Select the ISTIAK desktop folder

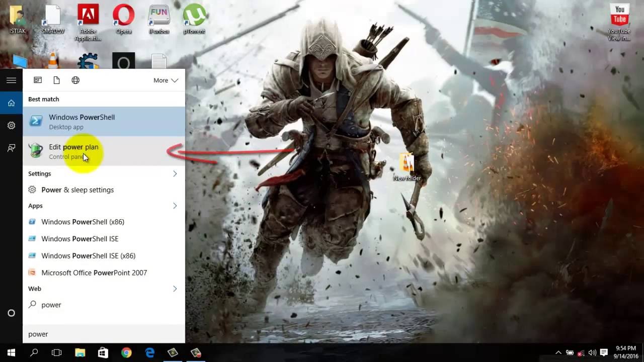17,20
